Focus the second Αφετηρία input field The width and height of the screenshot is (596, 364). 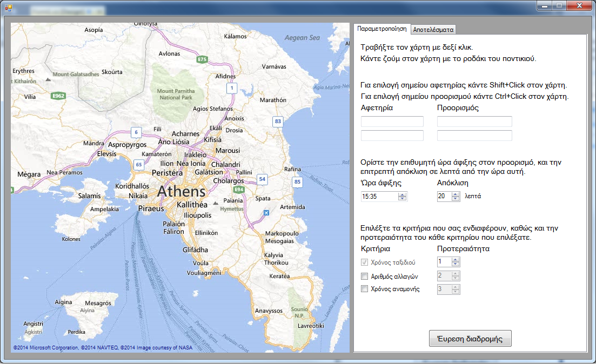click(392, 135)
